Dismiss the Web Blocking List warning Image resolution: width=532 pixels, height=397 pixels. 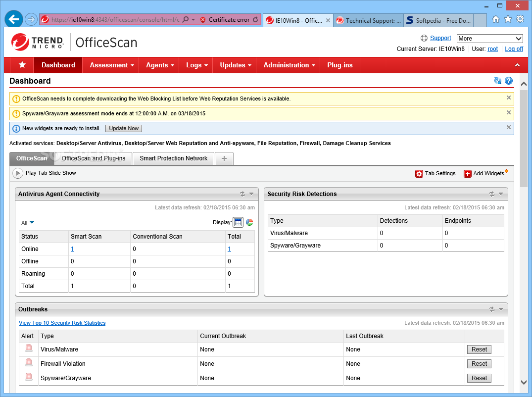pos(509,98)
